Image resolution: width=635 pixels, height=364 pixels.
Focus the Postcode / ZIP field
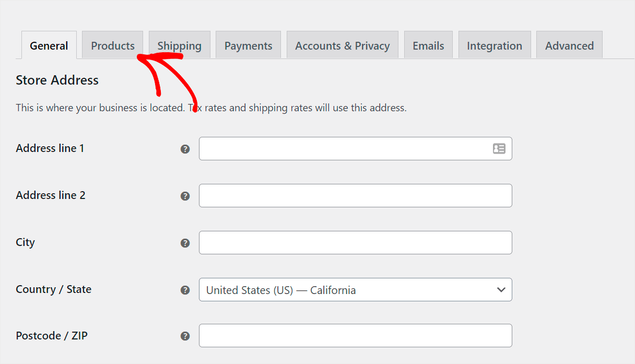pyautogui.click(x=355, y=336)
